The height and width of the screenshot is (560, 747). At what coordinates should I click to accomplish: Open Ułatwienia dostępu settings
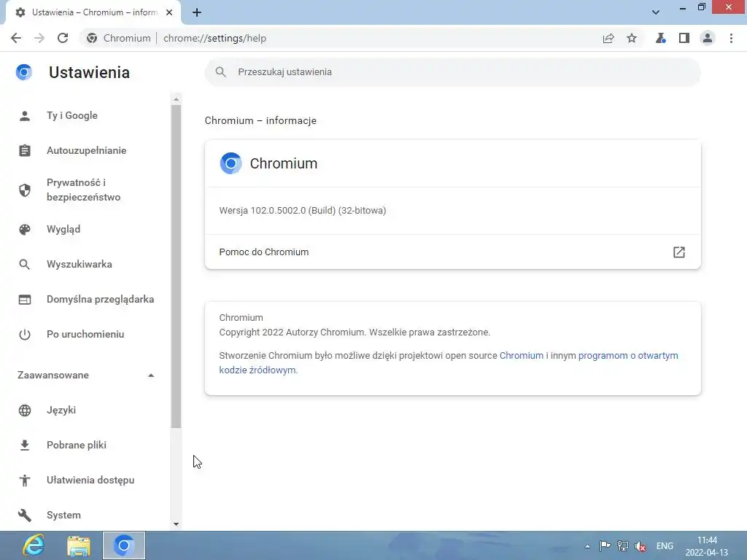[90, 480]
